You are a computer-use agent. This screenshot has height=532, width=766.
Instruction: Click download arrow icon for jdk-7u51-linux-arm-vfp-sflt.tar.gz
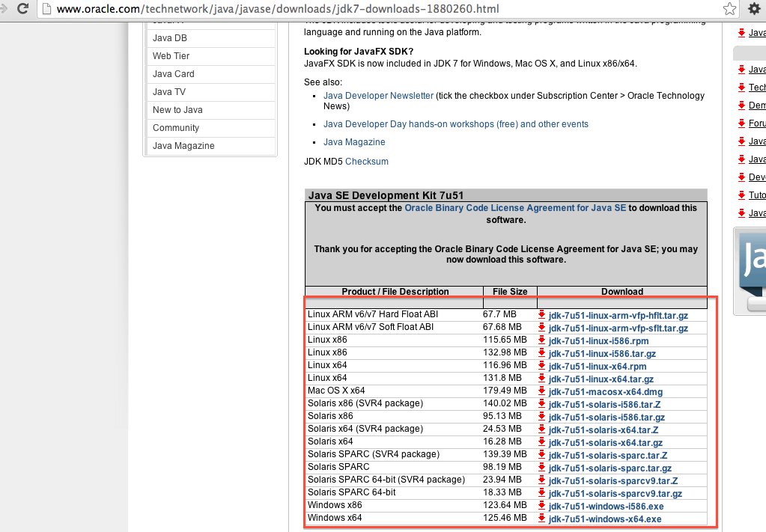pos(542,328)
